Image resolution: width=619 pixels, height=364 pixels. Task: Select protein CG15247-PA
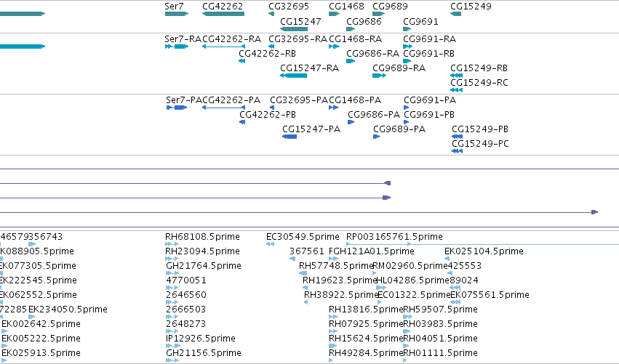click(311, 129)
